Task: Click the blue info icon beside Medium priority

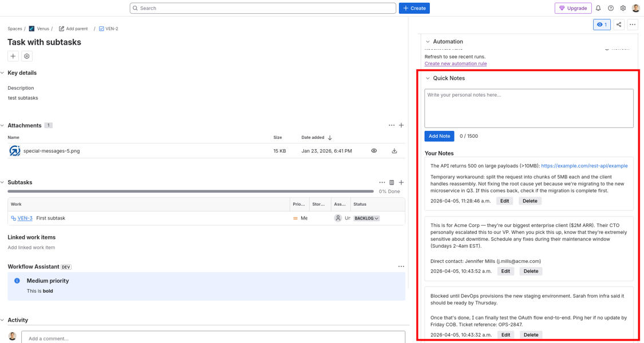Action: pyautogui.click(x=17, y=281)
